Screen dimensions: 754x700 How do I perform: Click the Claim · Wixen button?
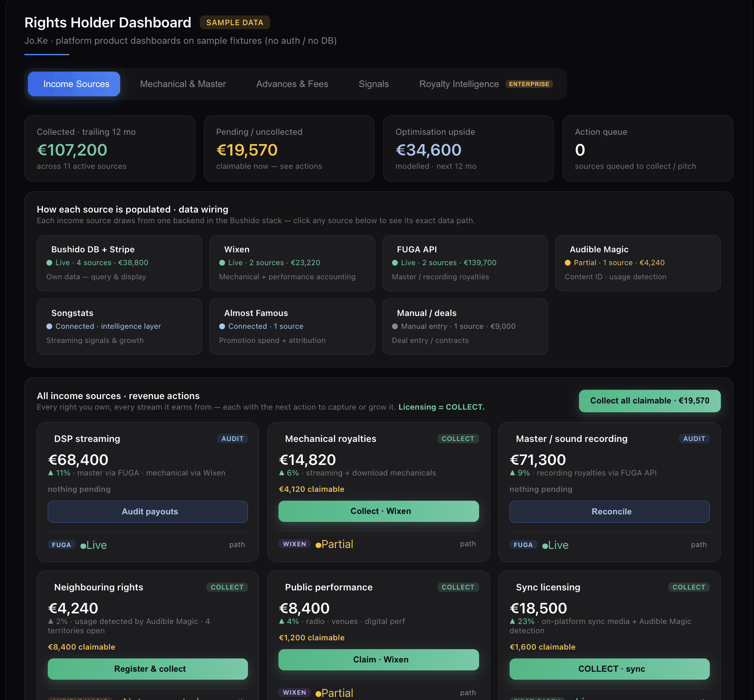[x=379, y=660]
